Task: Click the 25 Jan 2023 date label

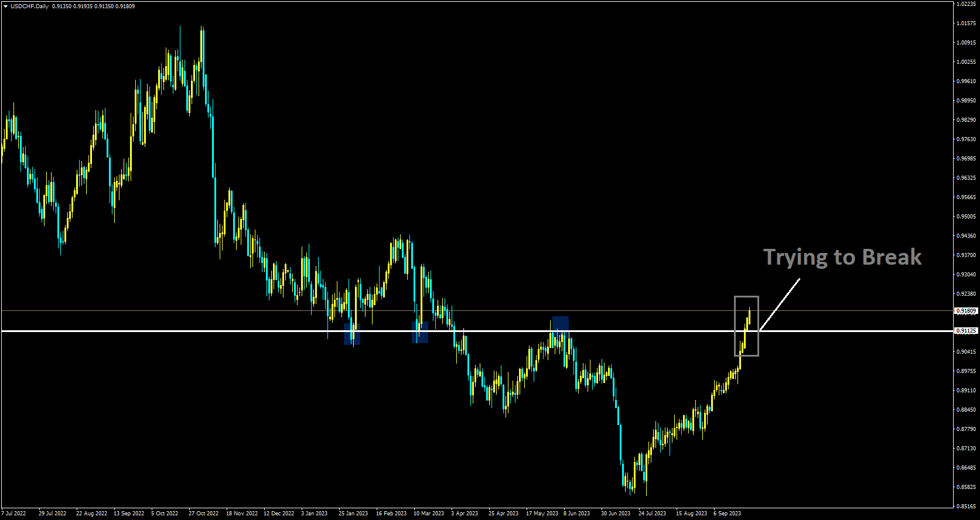Action: (x=353, y=514)
